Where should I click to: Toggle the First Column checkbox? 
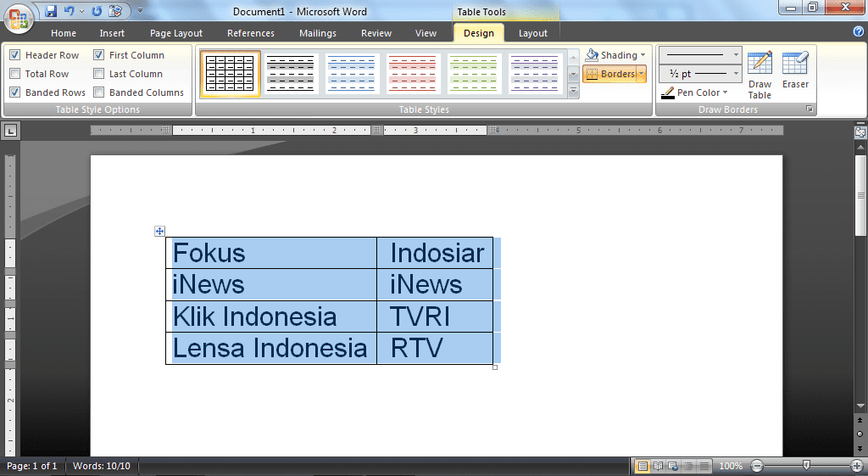[98, 55]
